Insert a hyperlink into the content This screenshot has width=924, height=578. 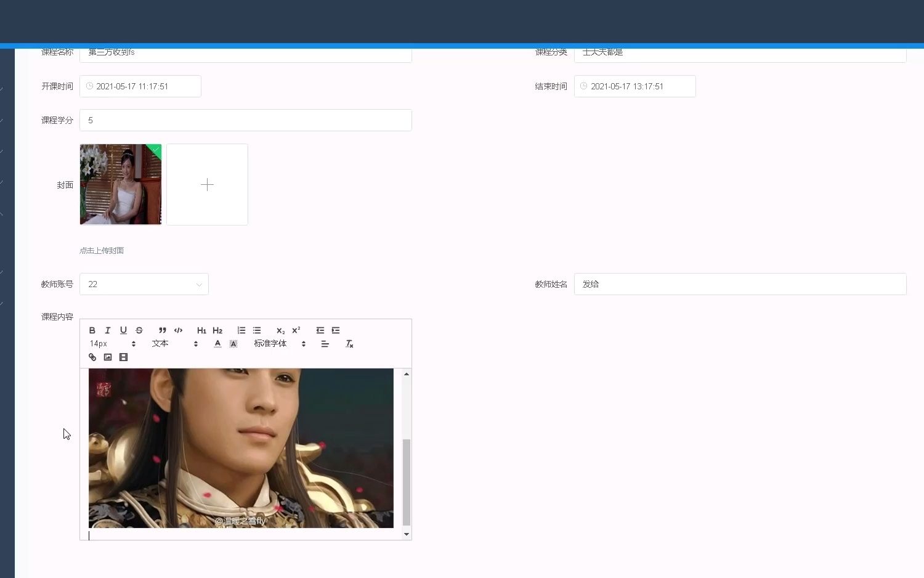[92, 357]
